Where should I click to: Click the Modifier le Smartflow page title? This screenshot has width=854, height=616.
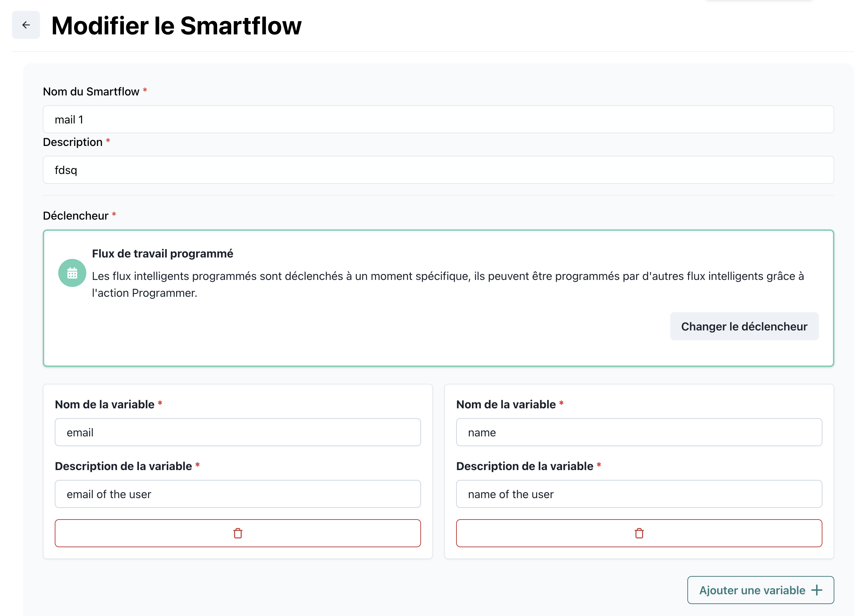[176, 26]
